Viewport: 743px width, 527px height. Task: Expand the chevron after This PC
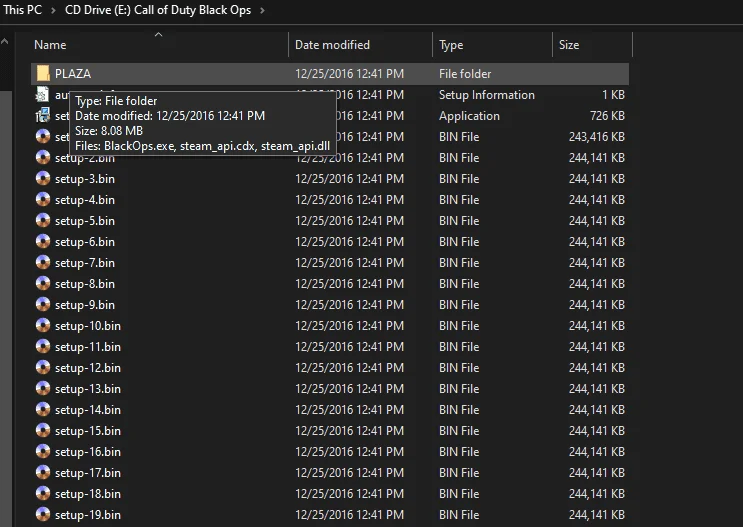[x=53, y=10]
